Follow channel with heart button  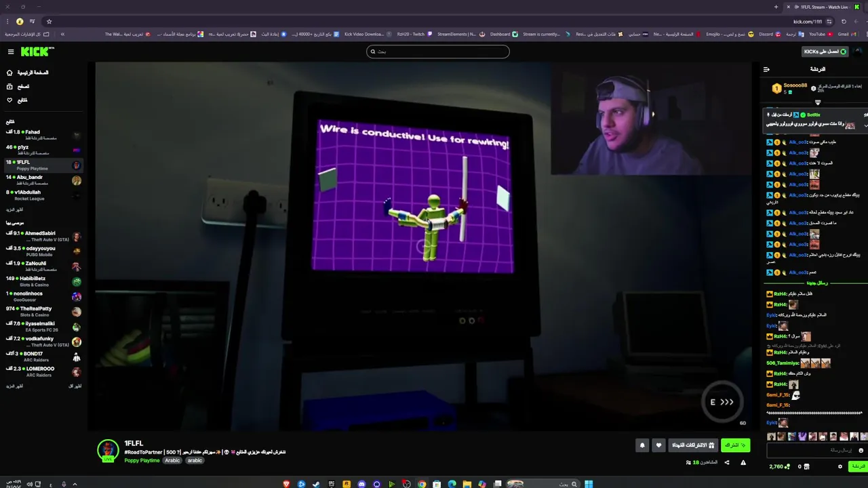coord(658,445)
